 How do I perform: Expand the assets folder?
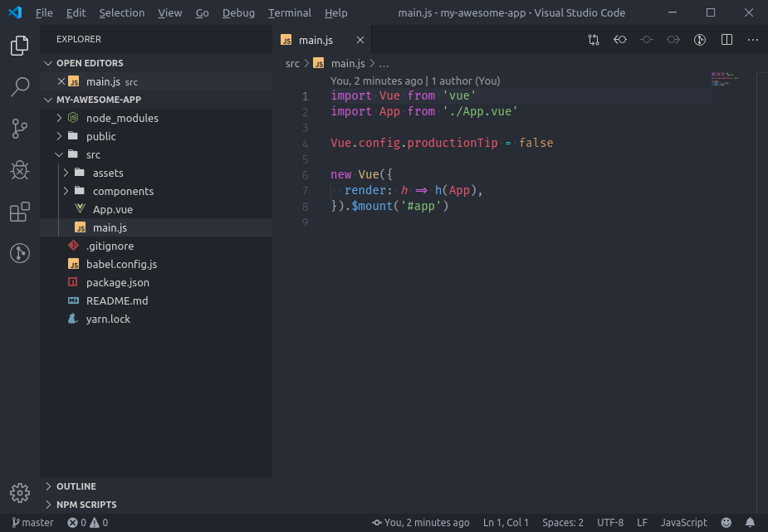156,173
